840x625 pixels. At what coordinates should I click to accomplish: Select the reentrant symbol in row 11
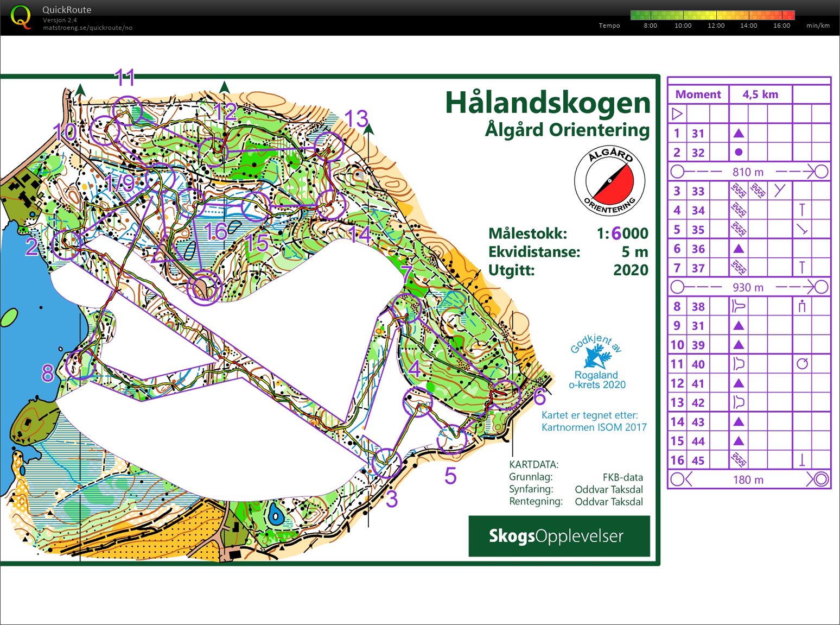click(739, 363)
